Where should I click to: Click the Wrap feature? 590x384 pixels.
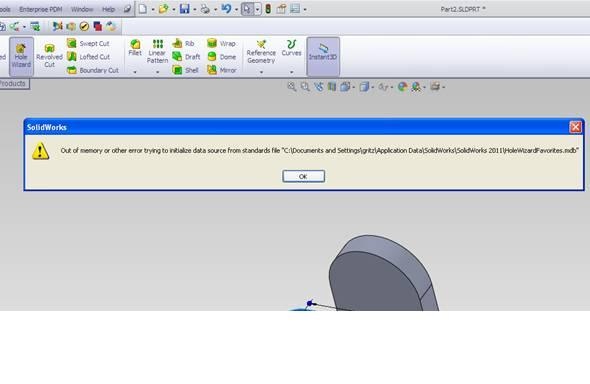click(x=222, y=44)
